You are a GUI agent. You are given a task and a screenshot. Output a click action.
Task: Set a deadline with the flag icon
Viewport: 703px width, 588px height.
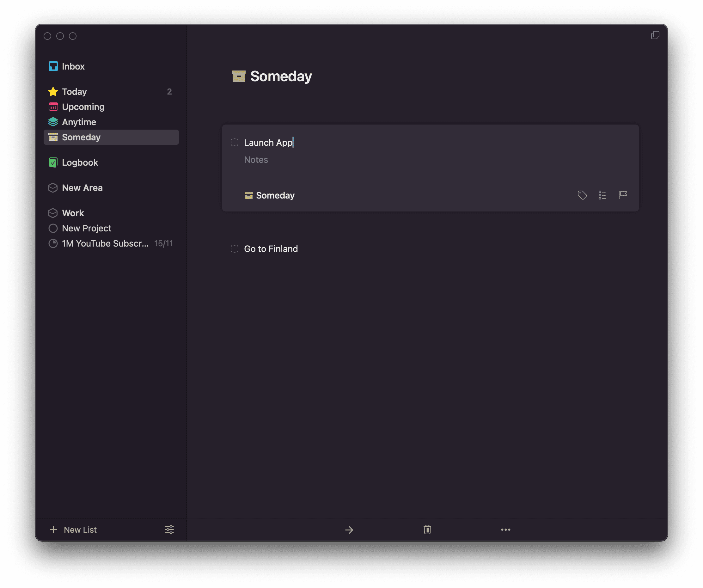[623, 195]
